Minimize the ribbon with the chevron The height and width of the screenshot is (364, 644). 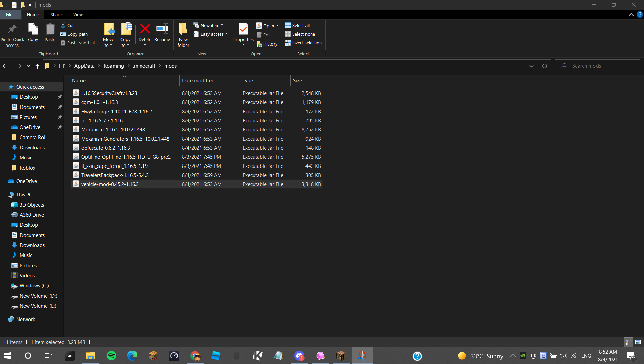click(x=631, y=14)
